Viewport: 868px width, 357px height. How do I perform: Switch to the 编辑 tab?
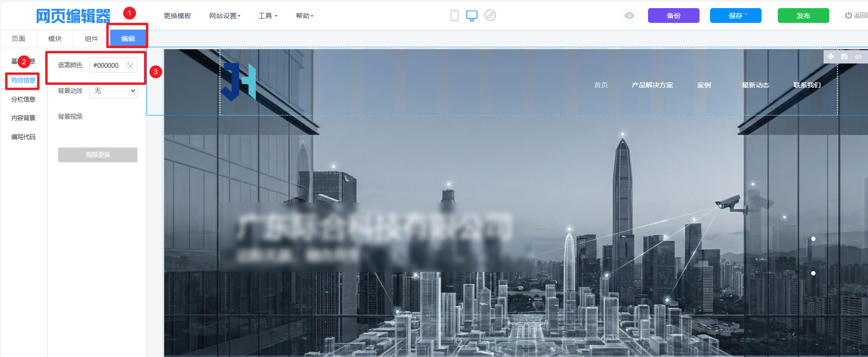(128, 39)
